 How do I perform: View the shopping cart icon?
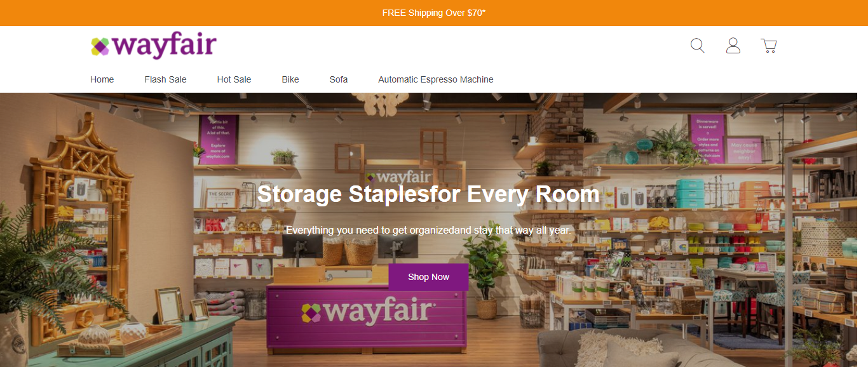point(769,46)
